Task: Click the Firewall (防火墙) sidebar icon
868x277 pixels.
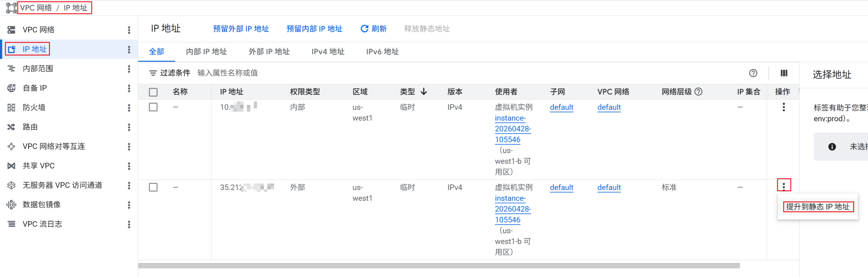Action: click(12, 108)
